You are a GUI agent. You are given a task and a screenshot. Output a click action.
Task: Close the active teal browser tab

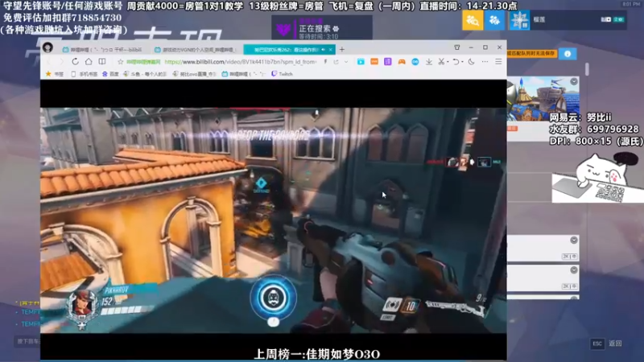(331, 50)
